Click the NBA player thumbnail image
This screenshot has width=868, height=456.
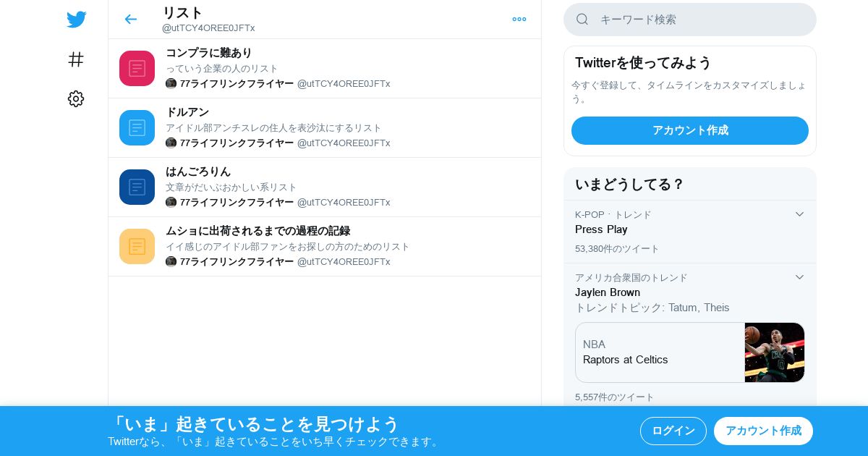[x=775, y=352]
